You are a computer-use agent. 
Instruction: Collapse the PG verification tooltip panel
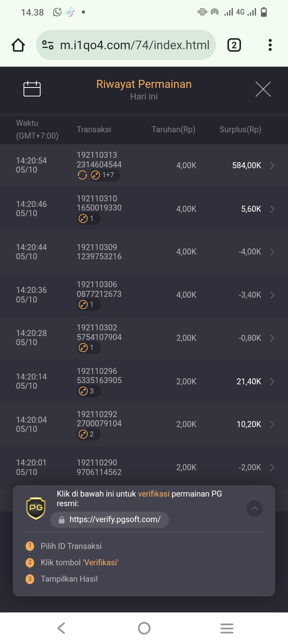pyautogui.click(x=254, y=509)
